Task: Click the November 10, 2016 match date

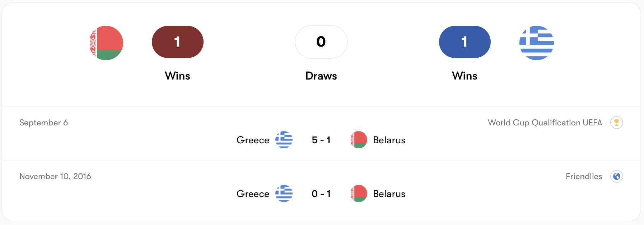Action: [x=55, y=176]
